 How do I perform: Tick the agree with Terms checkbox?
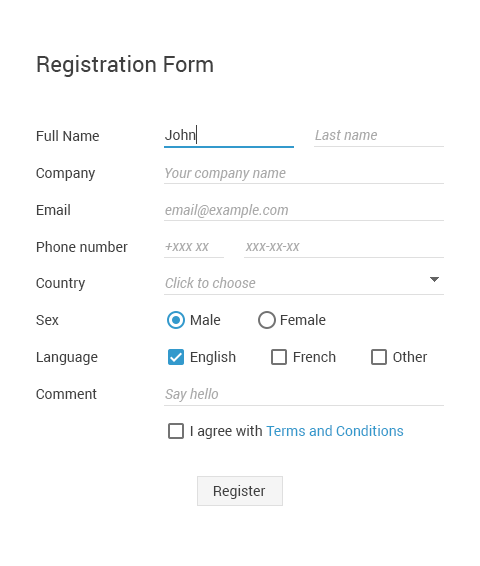(176, 431)
